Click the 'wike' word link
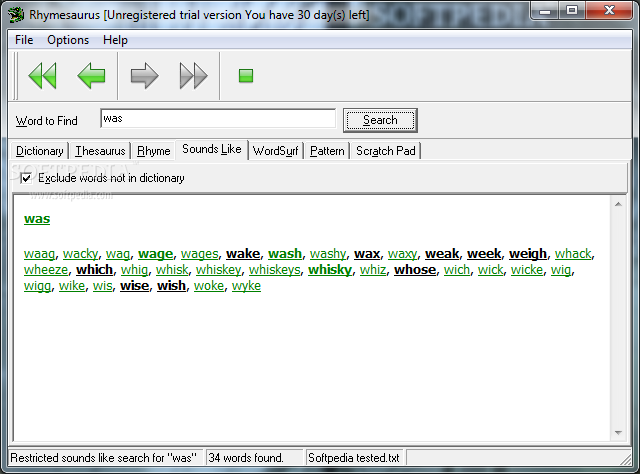Image resolution: width=640 pixels, height=474 pixels. (x=72, y=286)
